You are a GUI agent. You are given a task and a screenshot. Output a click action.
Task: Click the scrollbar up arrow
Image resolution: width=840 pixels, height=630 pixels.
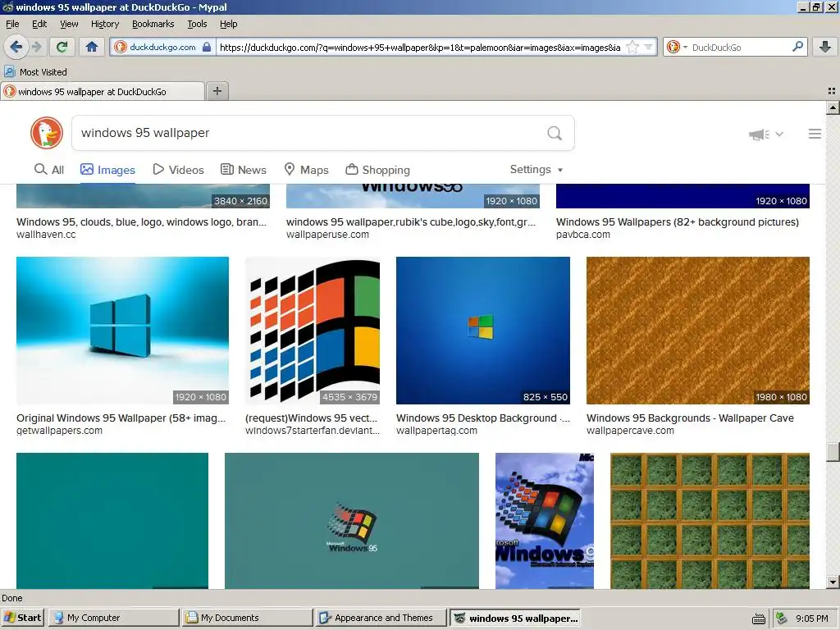(833, 107)
